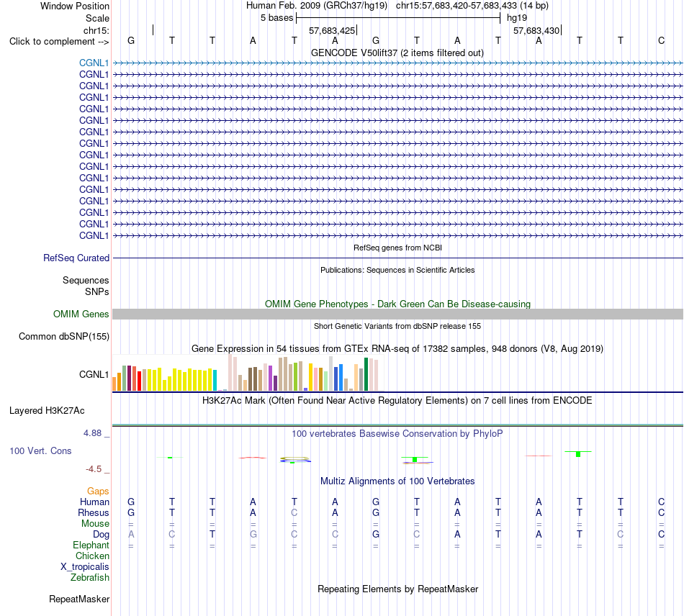684x616 pixels.
Task: Select the Rhesus alignment row label
Action: tap(94, 512)
